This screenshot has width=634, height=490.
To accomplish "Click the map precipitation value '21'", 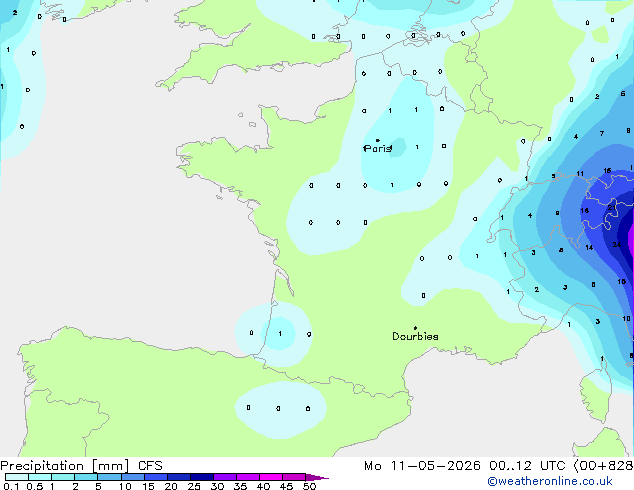I will tap(612, 208).
